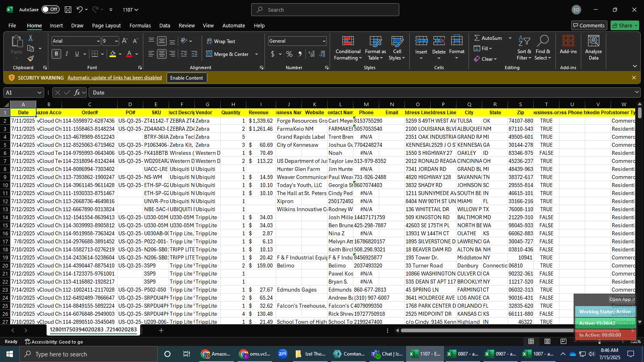
Task: Click the automatic update of links warning link
Action: [115, 78]
